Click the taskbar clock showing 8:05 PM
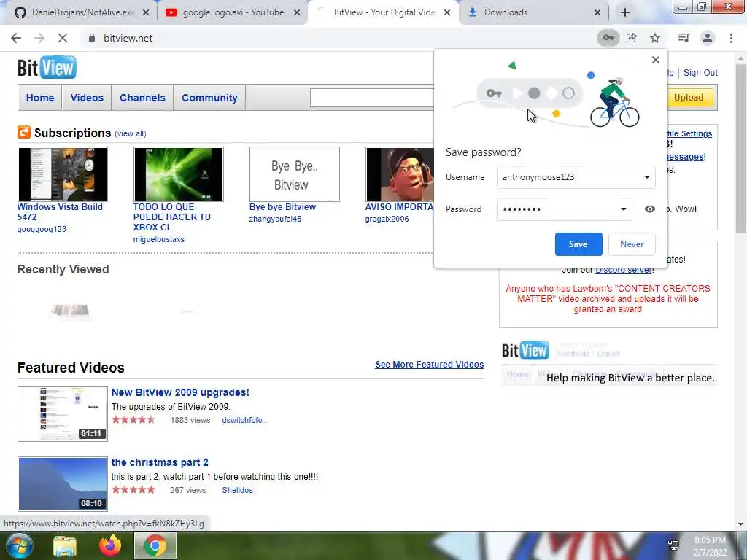The image size is (747, 560). pyautogui.click(x=710, y=546)
